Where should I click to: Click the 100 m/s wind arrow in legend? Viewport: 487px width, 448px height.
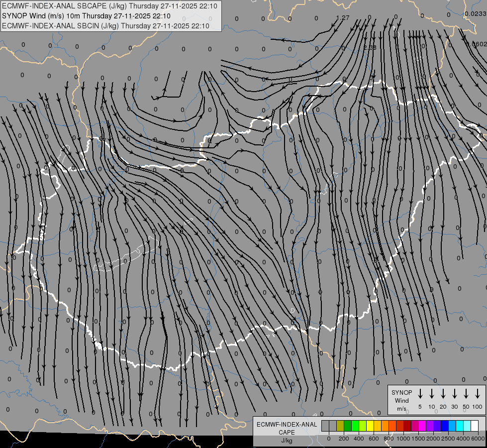[478, 394]
